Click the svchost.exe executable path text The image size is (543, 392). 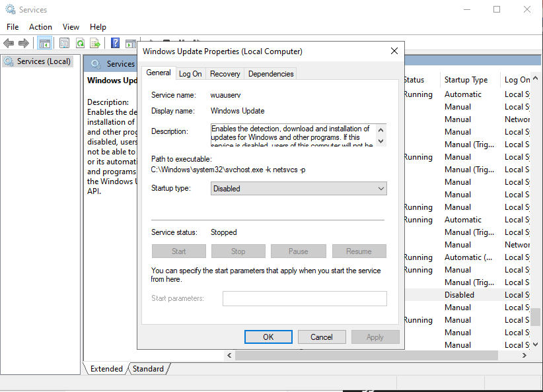click(x=228, y=170)
